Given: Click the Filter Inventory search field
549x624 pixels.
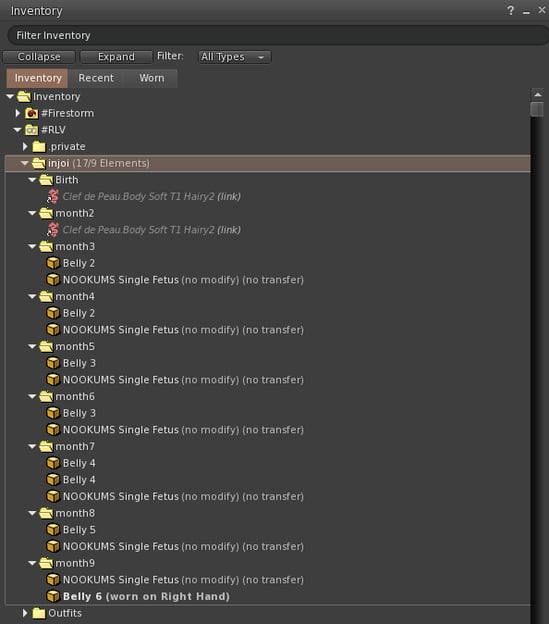Looking at the screenshot, I should click(x=277, y=35).
